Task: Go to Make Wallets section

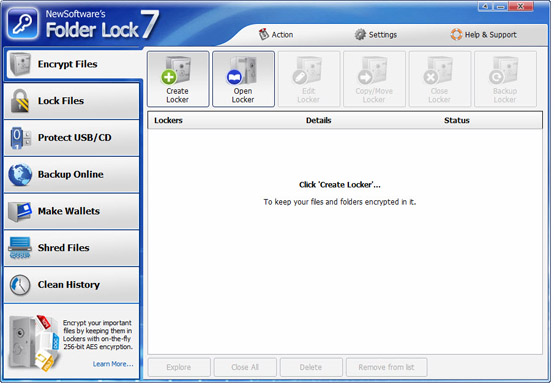Action: point(71,211)
